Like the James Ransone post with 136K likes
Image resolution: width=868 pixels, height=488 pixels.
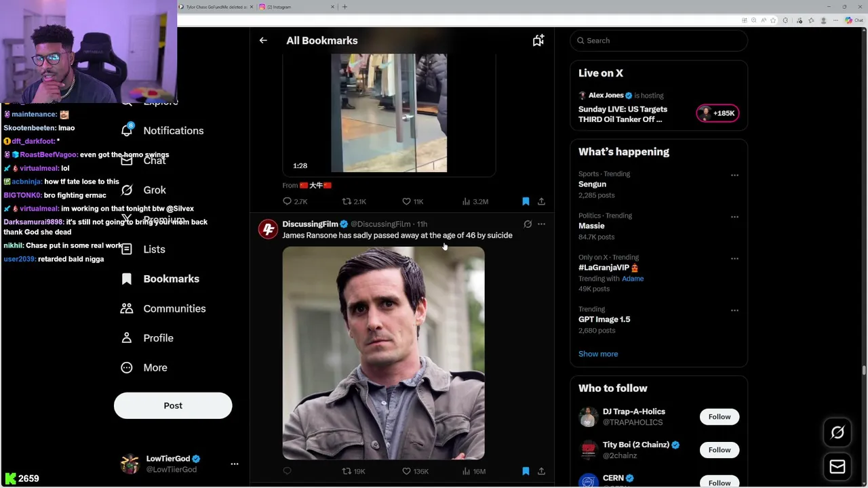(415, 471)
